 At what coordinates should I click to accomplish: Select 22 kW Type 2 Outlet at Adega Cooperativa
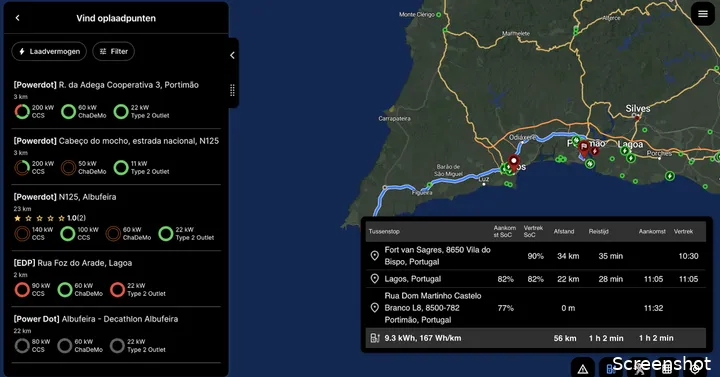click(x=121, y=112)
